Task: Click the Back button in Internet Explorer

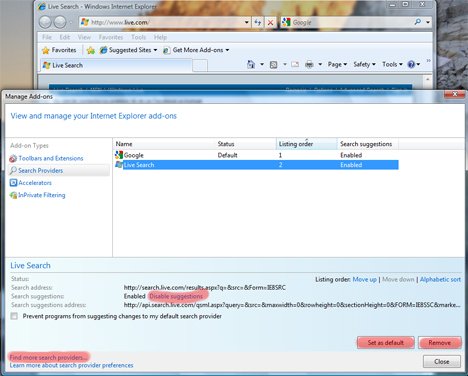Action: [45, 22]
